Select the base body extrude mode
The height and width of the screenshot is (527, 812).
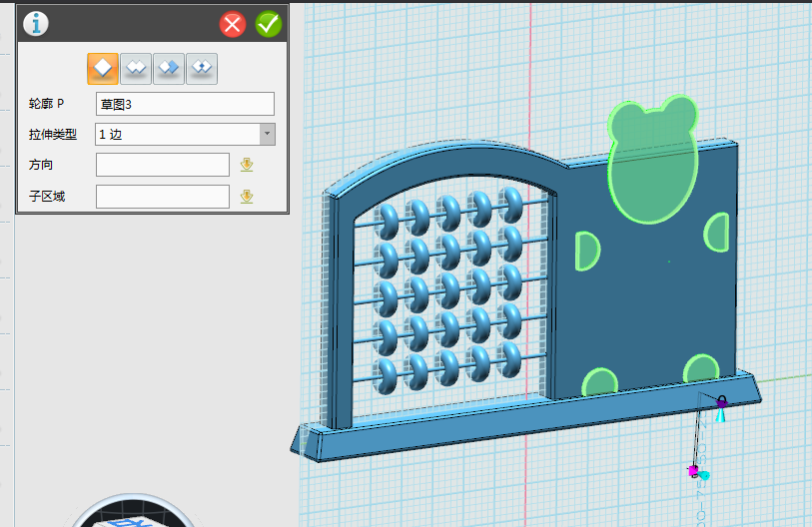[103, 68]
